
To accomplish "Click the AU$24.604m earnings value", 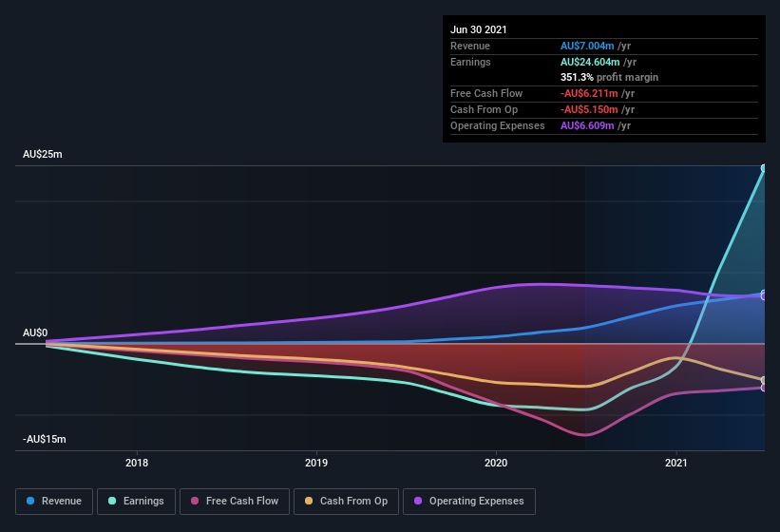I will click(590, 62).
